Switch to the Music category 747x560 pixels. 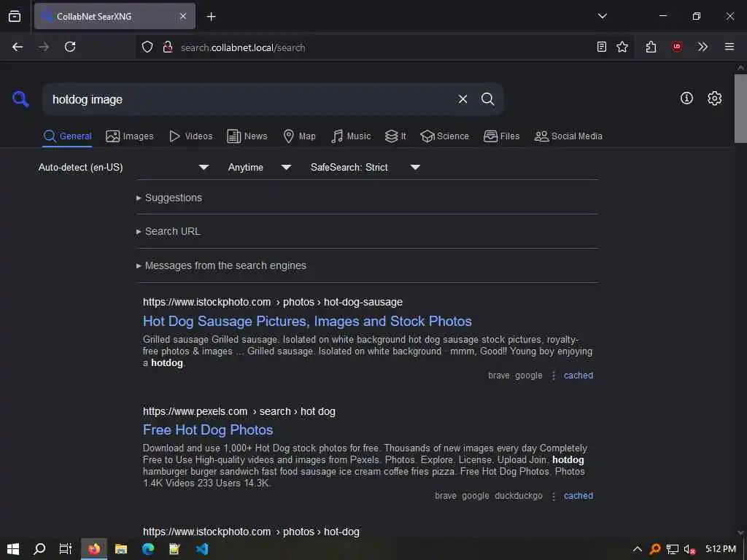click(x=351, y=136)
